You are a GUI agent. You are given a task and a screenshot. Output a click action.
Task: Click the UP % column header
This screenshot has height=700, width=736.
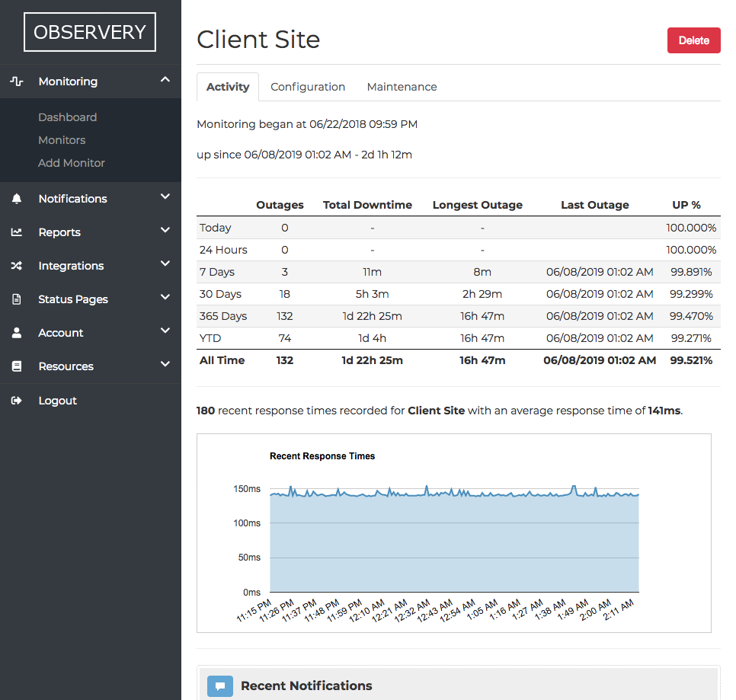(x=686, y=205)
